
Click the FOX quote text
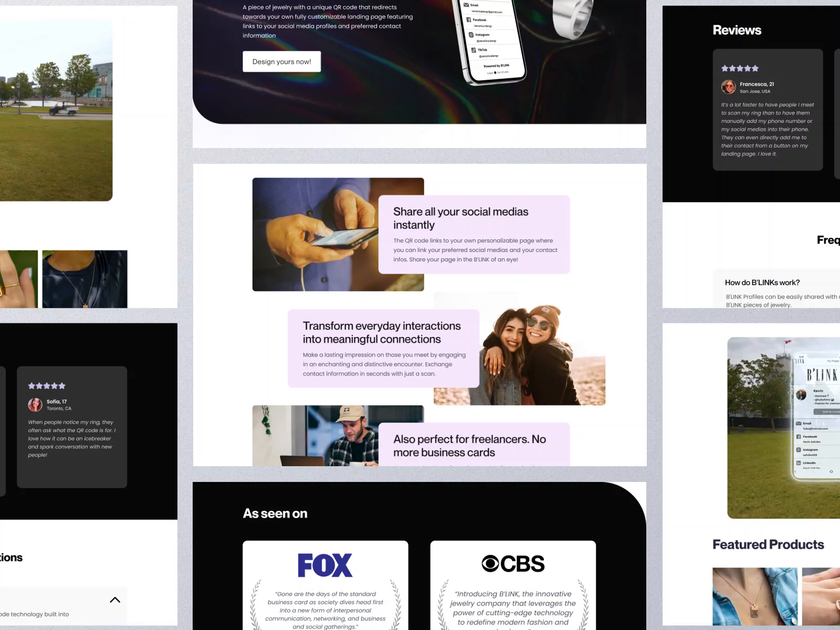tap(325, 610)
